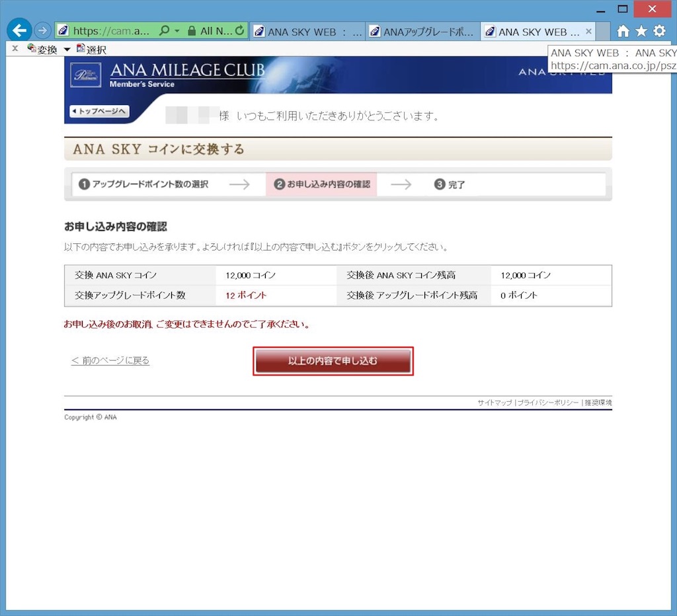The height and width of the screenshot is (616, 677).
Task: Open the プライバシーポリシー footer link
Action: 547,403
